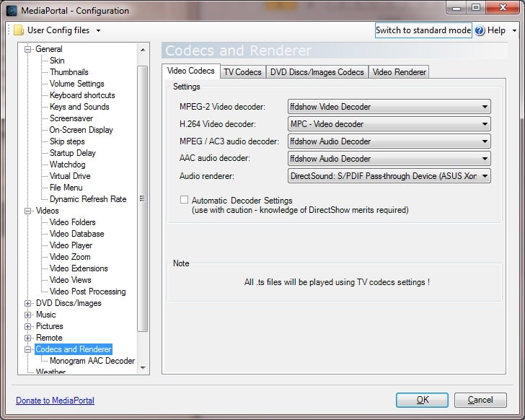
Task: Select the Thumbnails tree item
Action: pos(69,72)
